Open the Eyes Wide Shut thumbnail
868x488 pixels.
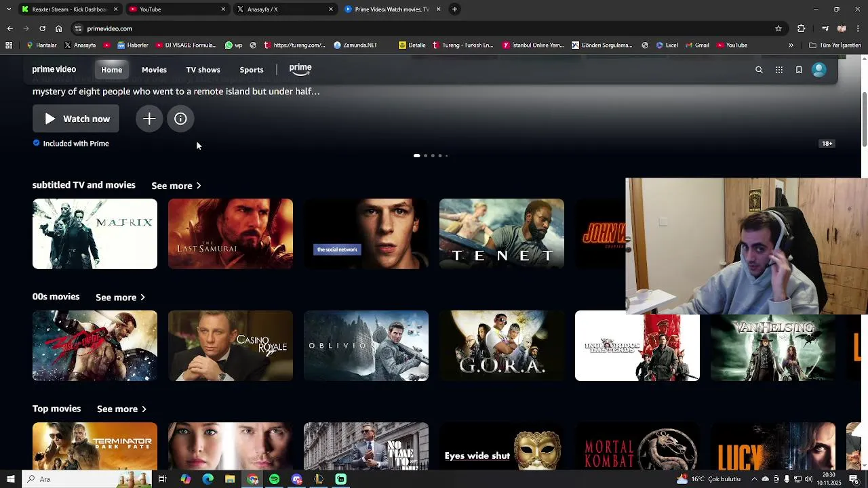pyautogui.click(x=502, y=446)
